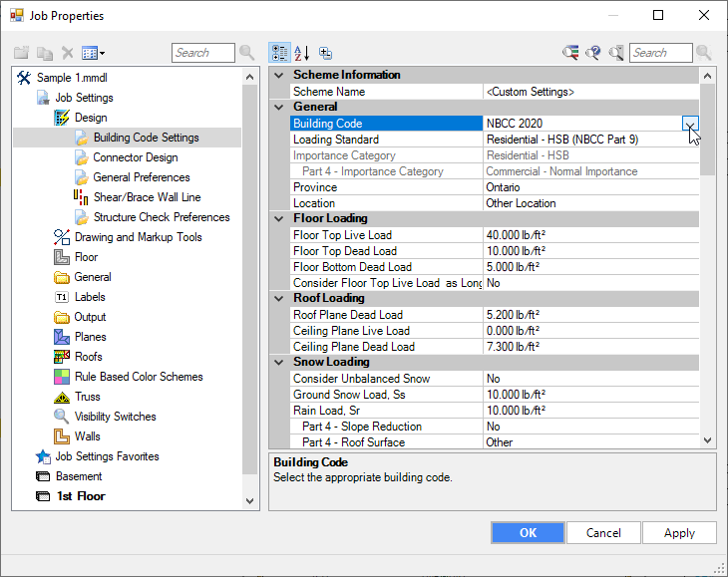Click property grid scrollbar down arrow

click(x=707, y=440)
